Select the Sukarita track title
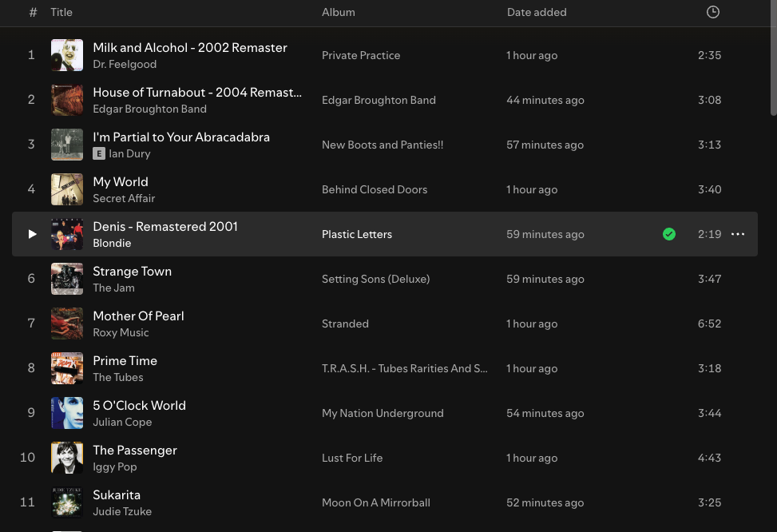Viewport: 777px width, 532px height. click(117, 494)
